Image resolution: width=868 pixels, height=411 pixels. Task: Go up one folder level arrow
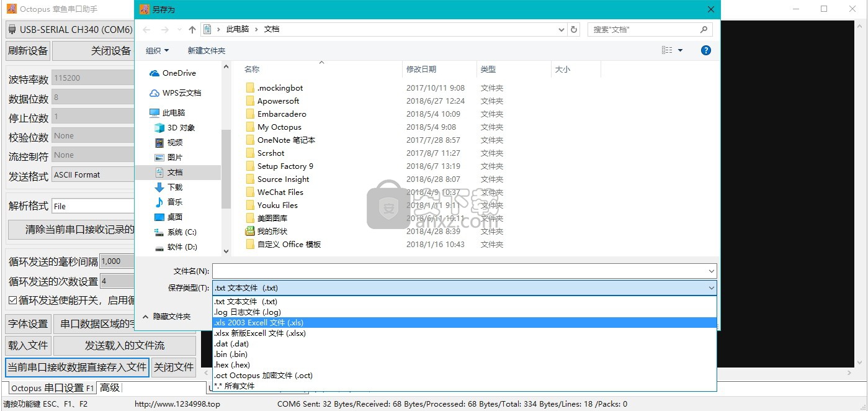192,29
